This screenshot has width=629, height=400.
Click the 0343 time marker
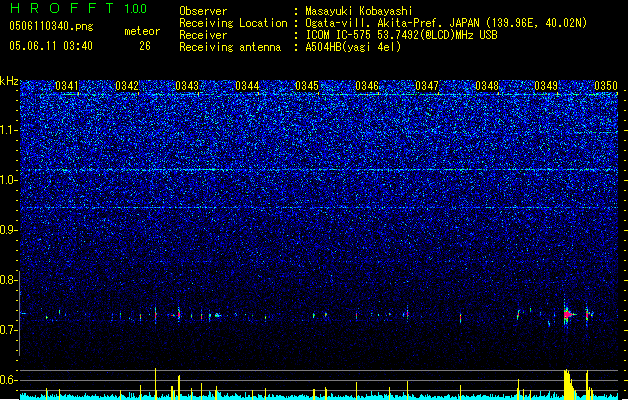(187, 86)
